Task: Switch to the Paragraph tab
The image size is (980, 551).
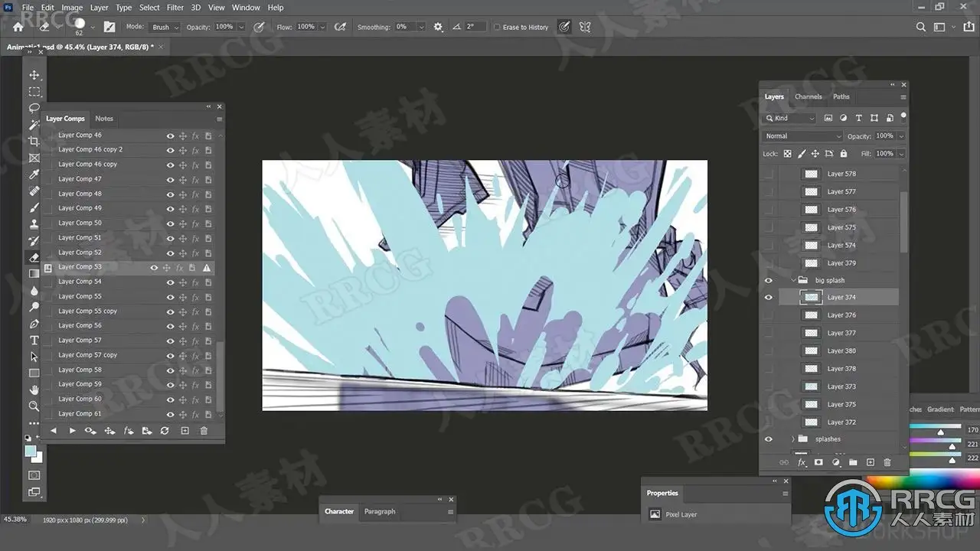Action: click(380, 511)
